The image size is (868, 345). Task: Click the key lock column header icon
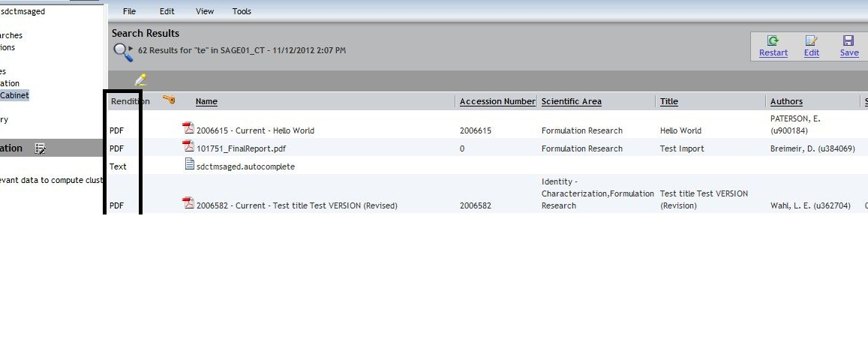coord(169,100)
